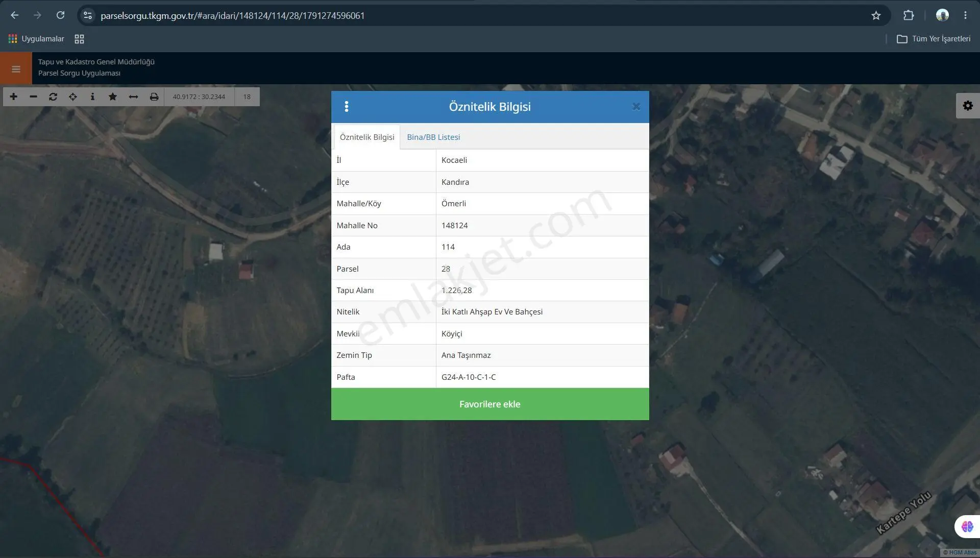Image resolution: width=980 pixels, height=558 pixels.
Task: Open the orange hamburger side menu
Action: click(16, 68)
